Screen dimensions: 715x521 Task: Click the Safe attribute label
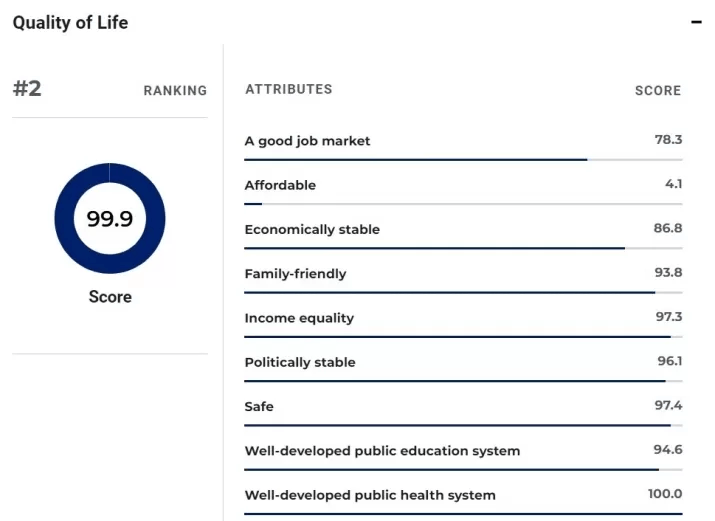[x=259, y=406]
